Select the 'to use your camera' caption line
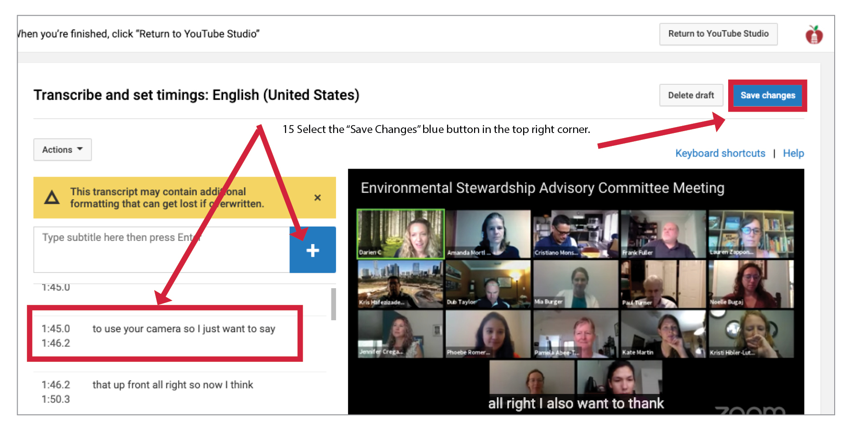868x430 pixels. point(184,329)
